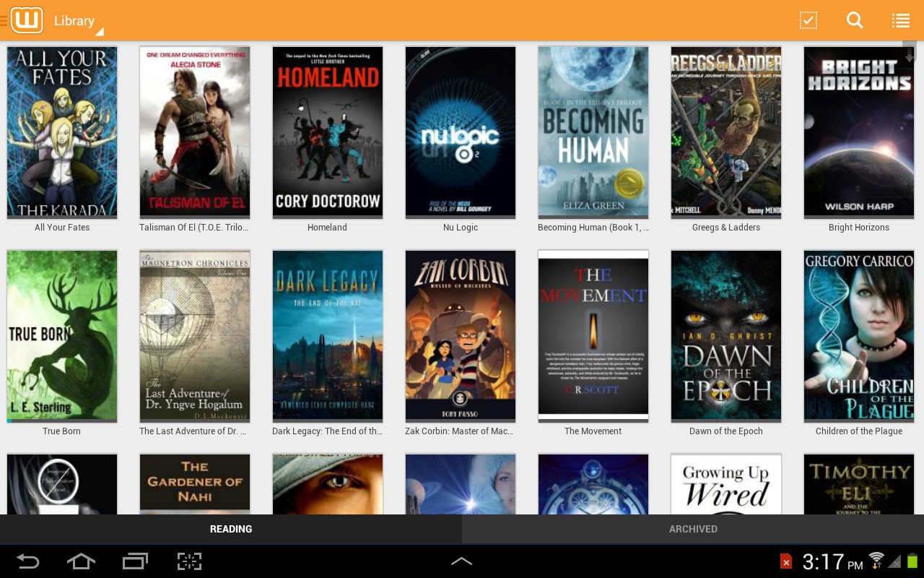Open the Becoming Human book cover

tap(593, 132)
